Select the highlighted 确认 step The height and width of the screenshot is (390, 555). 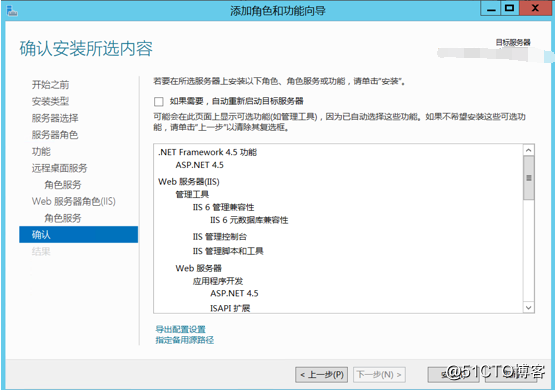click(79, 235)
